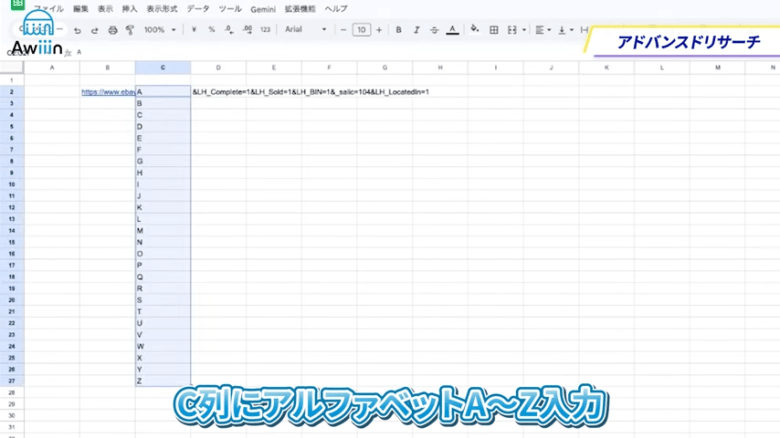The width and height of the screenshot is (780, 438).
Task: Open the ツール menu
Action: pyautogui.click(x=230, y=9)
